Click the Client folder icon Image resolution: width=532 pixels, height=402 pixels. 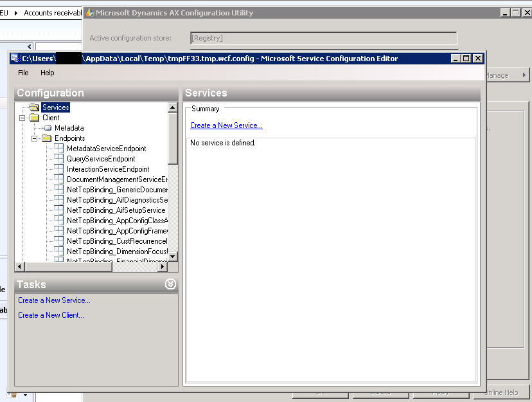(x=36, y=118)
